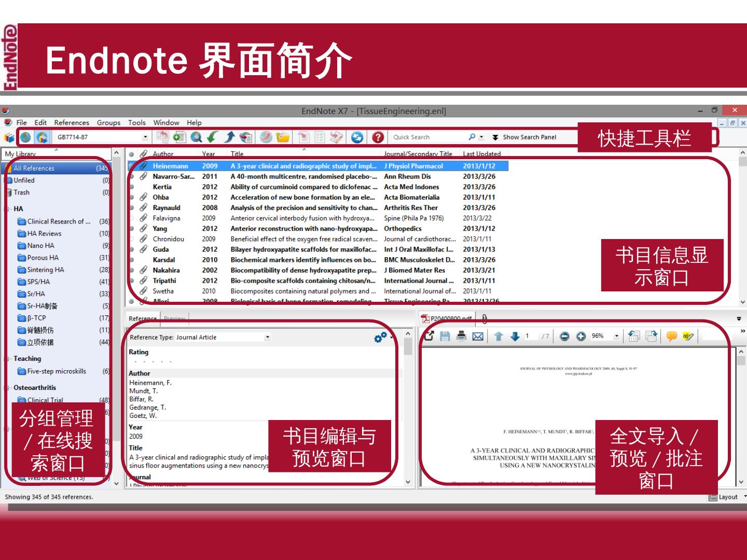Click the Return to Word Processor icon
This screenshot has width=747, height=560.
336,137
